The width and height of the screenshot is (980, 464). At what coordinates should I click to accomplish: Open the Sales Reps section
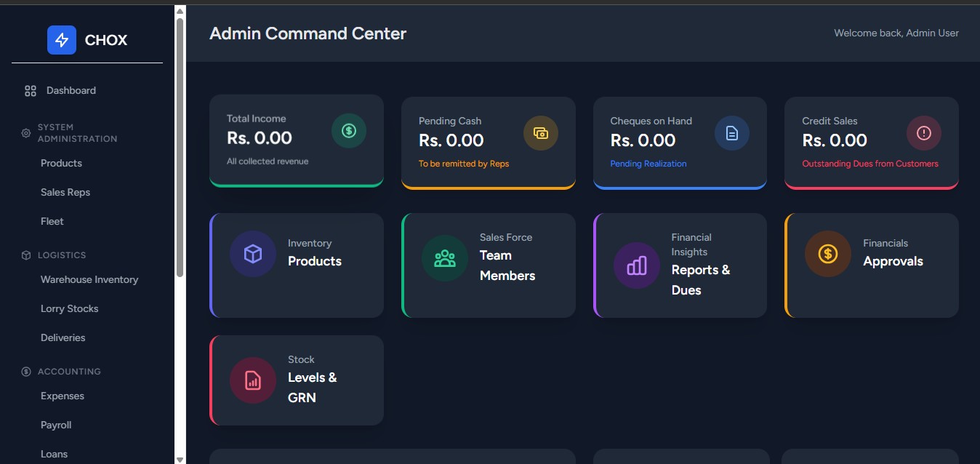tap(65, 192)
